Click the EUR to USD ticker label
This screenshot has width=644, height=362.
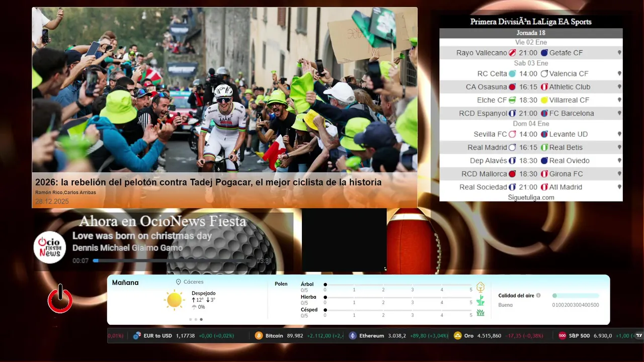coord(157,336)
